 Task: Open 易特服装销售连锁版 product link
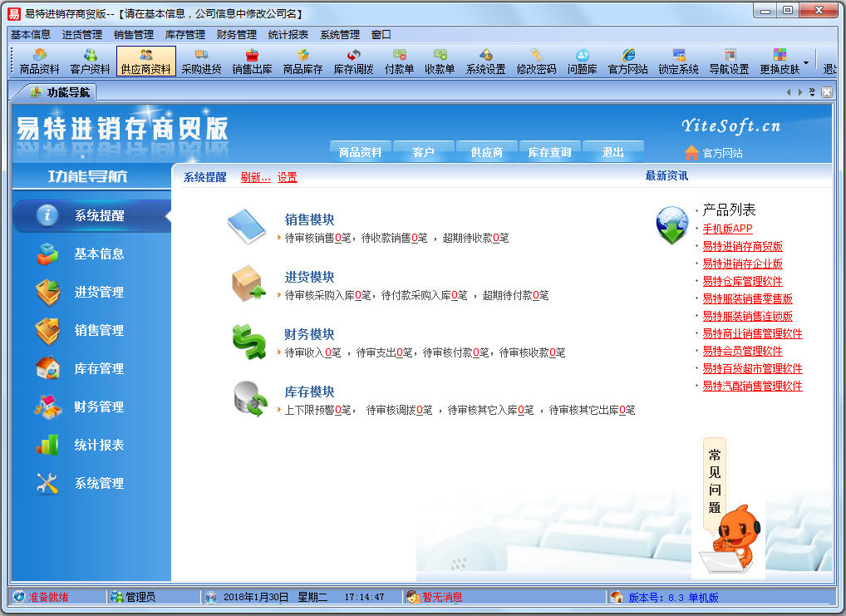click(x=747, y=317)
